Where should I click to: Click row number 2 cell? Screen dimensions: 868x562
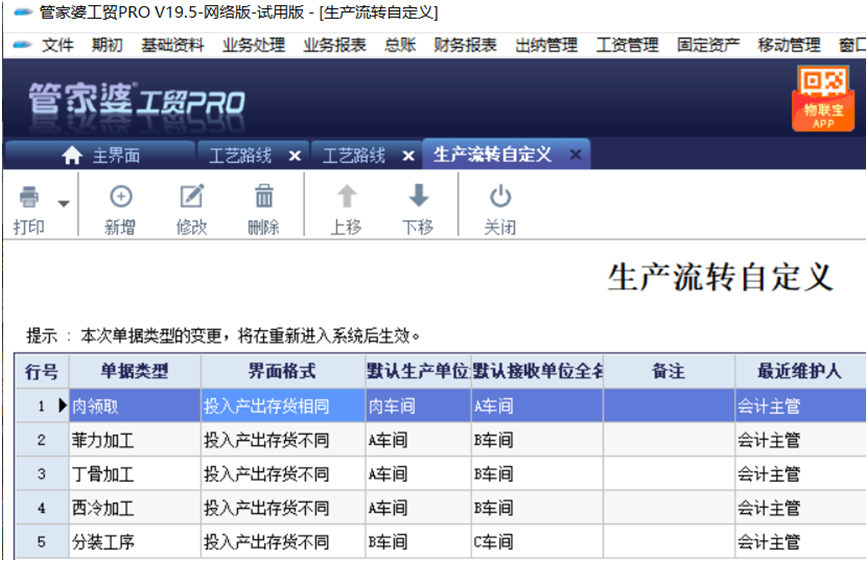pyautogui.click(x=42, y=440)
